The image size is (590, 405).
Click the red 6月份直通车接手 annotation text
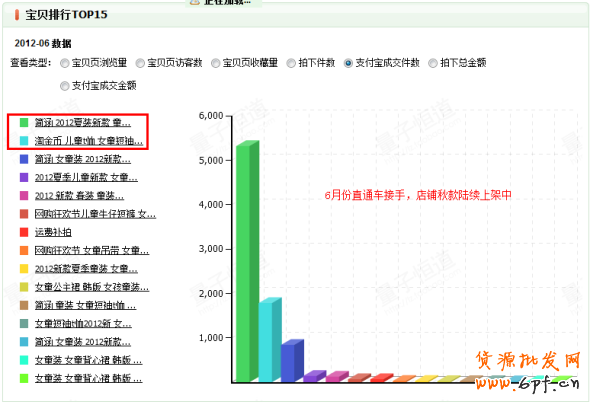[418, 195]
